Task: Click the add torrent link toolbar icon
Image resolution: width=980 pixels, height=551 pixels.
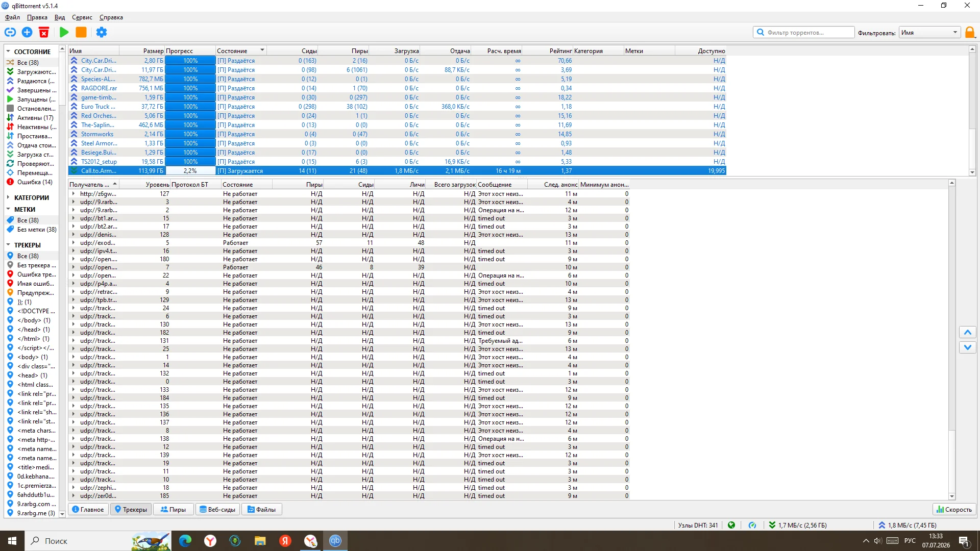Action: click(x=10, y=32)
